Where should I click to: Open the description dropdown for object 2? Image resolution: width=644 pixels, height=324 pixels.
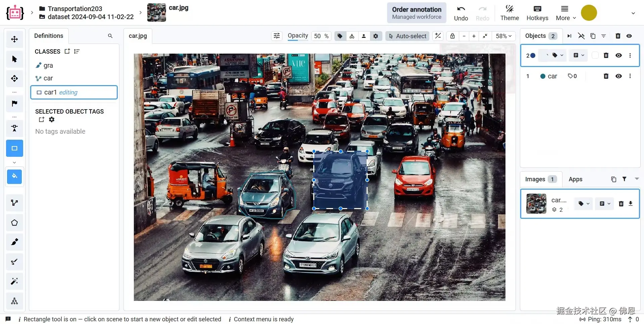(579, 55)
